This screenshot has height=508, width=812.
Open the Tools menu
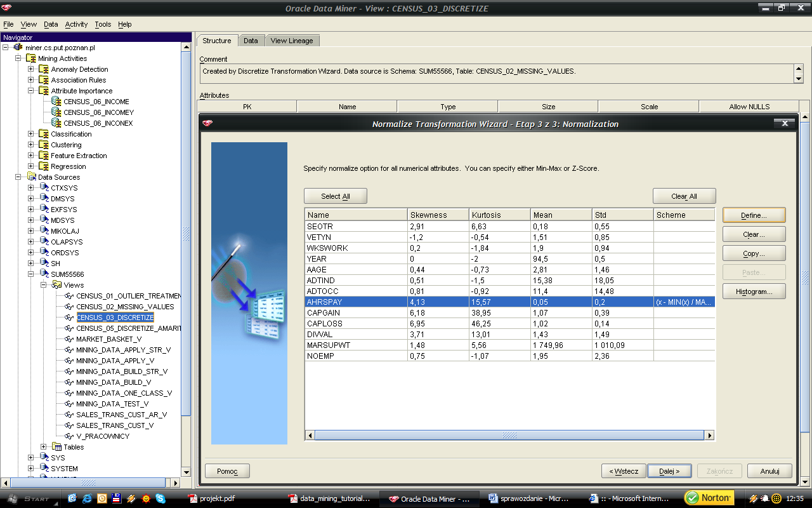pyautogui.click(x=103, y=24)
